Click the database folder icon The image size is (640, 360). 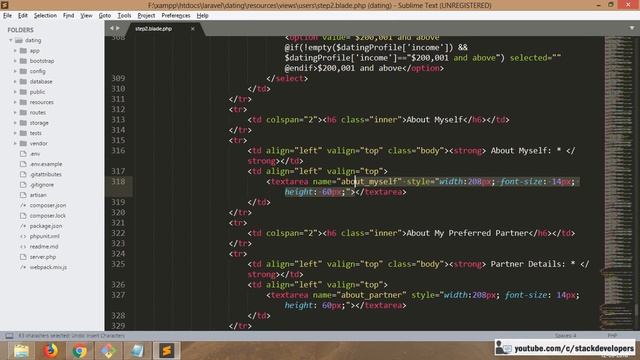click(23, 82)
